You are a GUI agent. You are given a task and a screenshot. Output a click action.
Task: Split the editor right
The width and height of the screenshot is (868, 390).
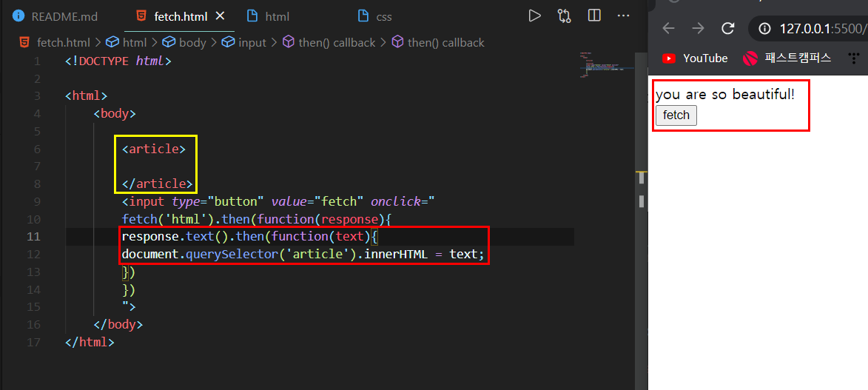594,16
